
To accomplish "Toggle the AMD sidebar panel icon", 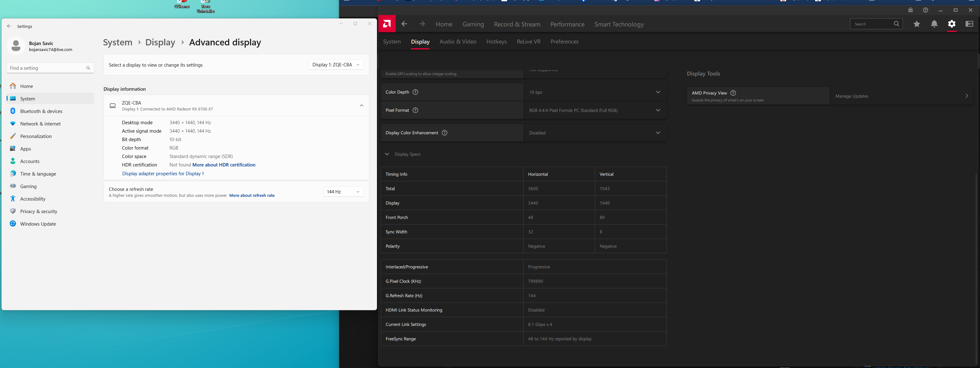I will click(x=969, y=24).
